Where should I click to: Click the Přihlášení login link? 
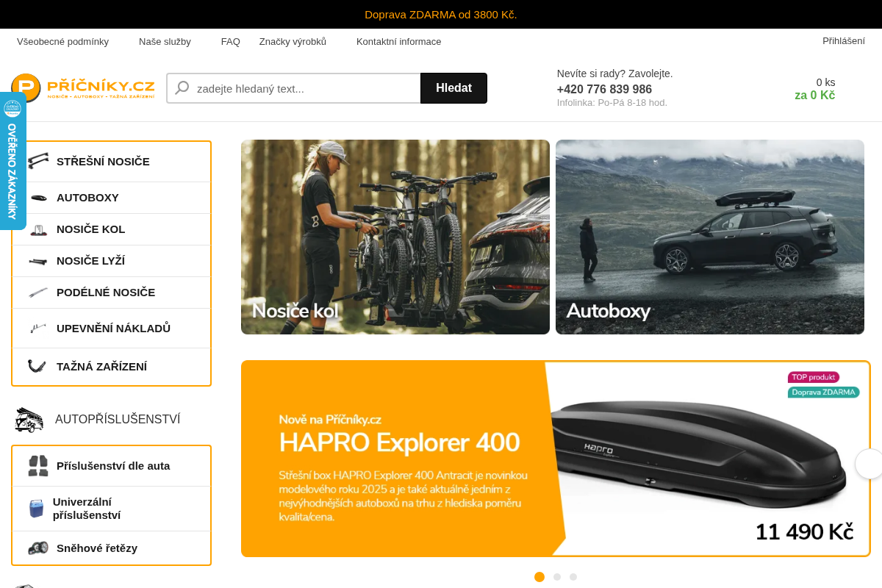[844, 41]
